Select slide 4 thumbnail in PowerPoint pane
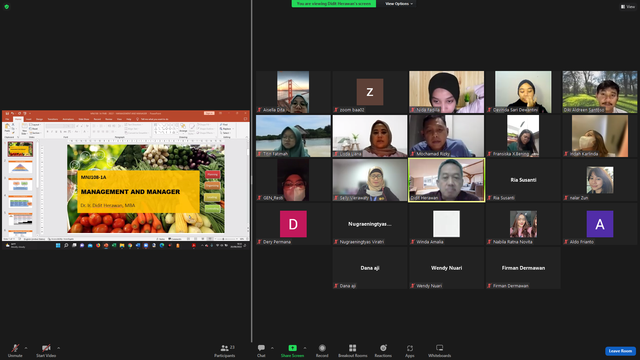This screenshot has width=640, height=360. pos(20,202)
